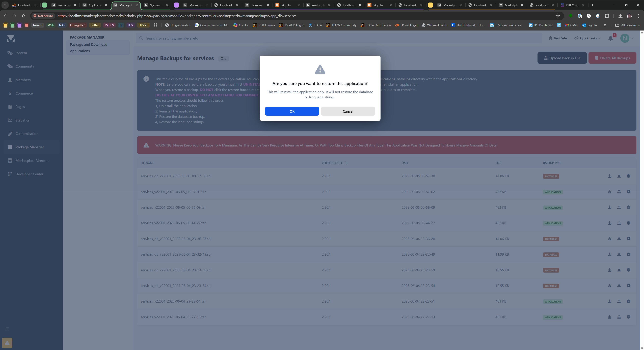Download services_db_v22001_2025-06-04_23-36-28.sql backup
Screen dimensions: 644x350
(x=609, y=239)
